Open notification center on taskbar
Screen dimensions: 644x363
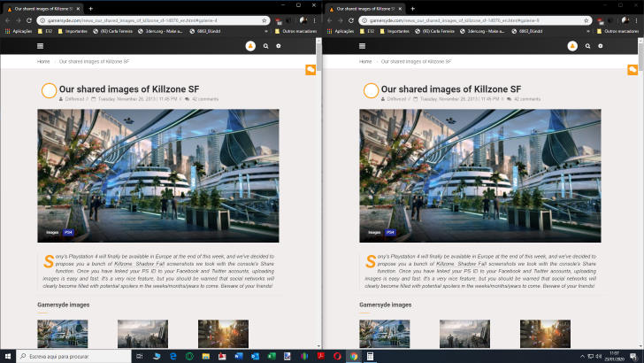point(633,357)
